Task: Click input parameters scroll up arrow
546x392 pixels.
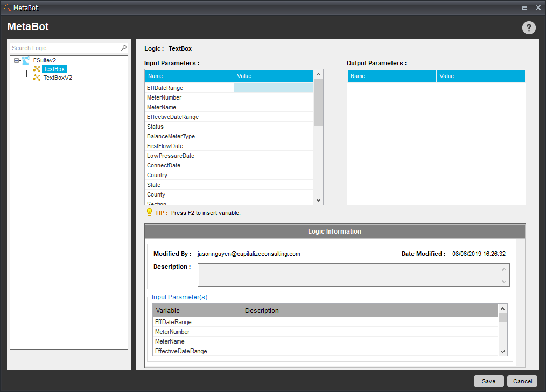Action: (x=318, y=74)
